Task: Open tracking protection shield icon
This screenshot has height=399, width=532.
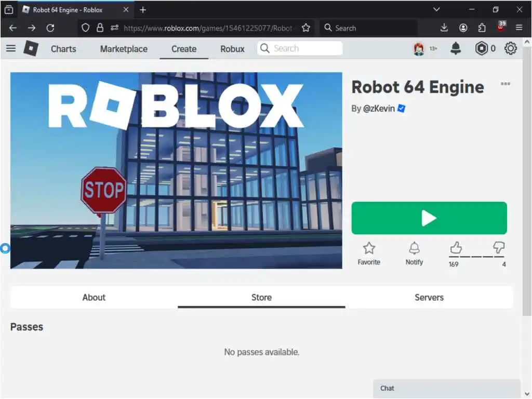Action: click(86, 28)
